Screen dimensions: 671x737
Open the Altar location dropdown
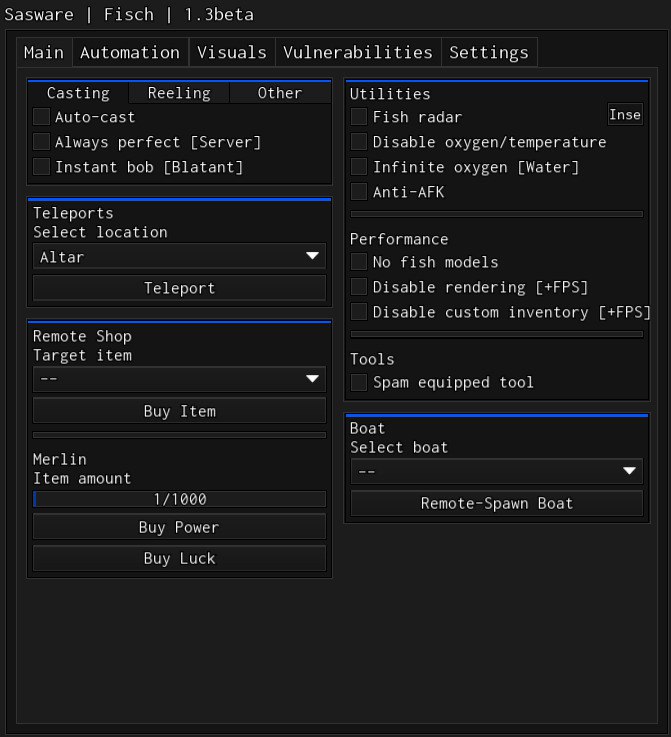tap(179, 257)
